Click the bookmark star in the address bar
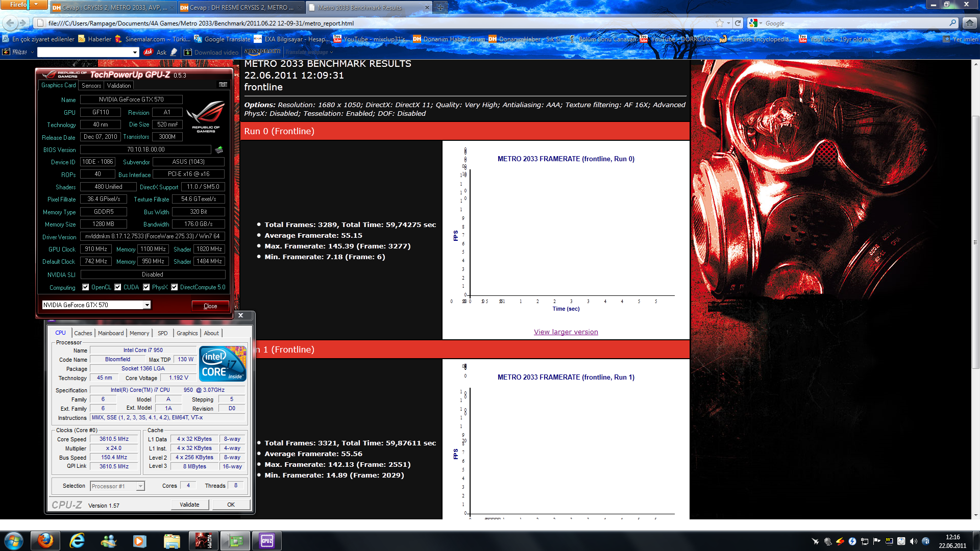Image resolution: width=980 pixels, height=551 pixels. pos(720,23)
